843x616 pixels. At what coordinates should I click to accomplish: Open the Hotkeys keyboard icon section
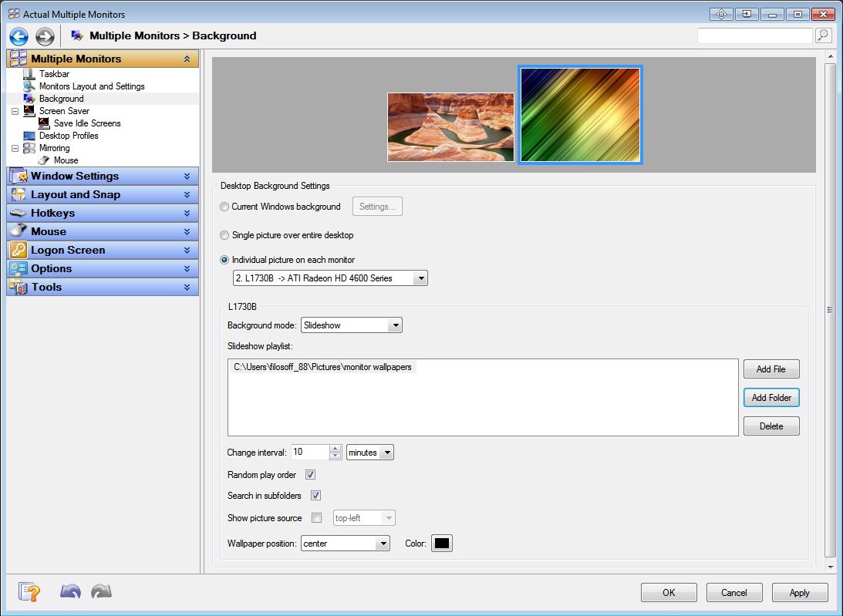click(19, 214)
